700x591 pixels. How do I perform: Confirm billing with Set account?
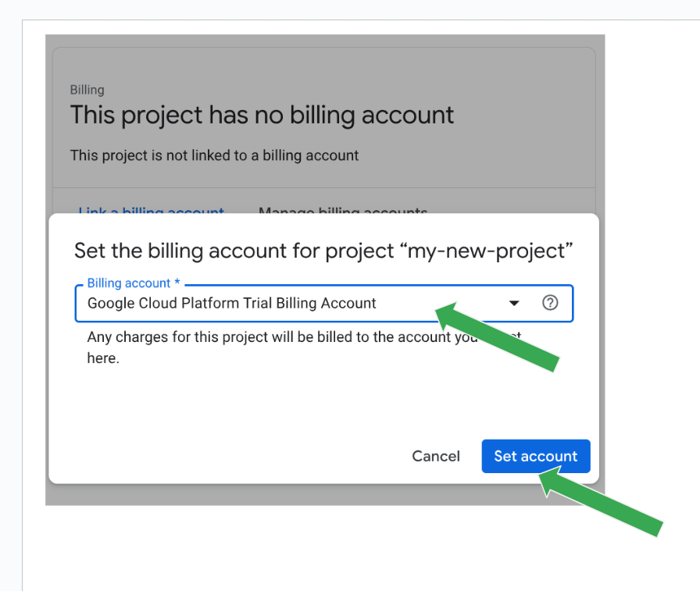tap(536, 456)
